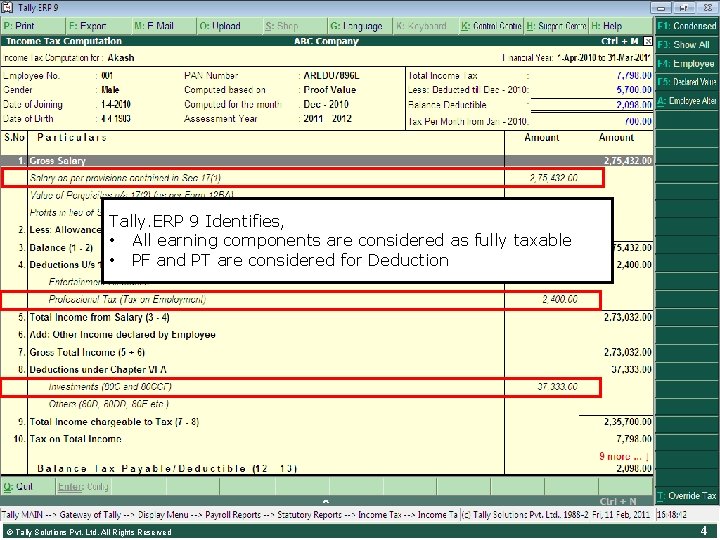Click the Ctrl + N calculator label
Image resolution: width=720 pixels, height=540 pixels.
coord(618,501)
